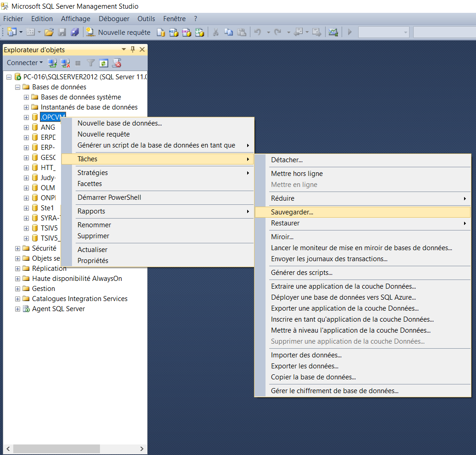This screenshot has width=476, height=455.
Task: Select Catalogues Integration Services node
Action: (x=80, y=299)
